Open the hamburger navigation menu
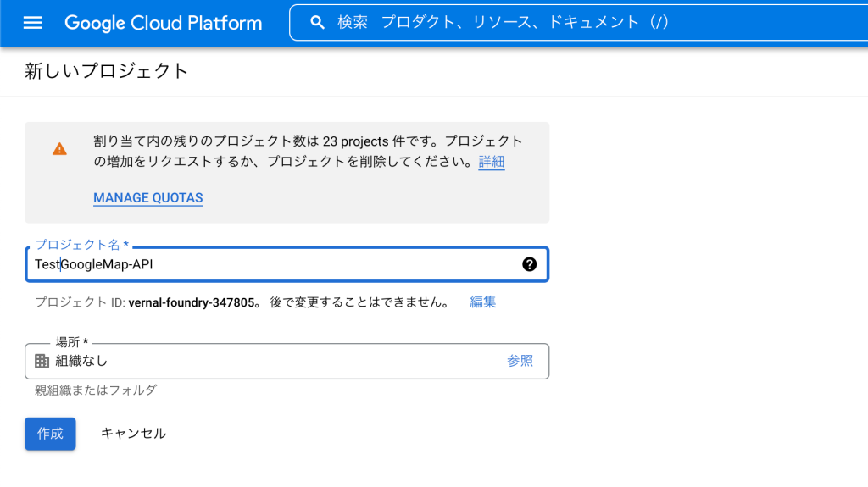 [33, 23]
